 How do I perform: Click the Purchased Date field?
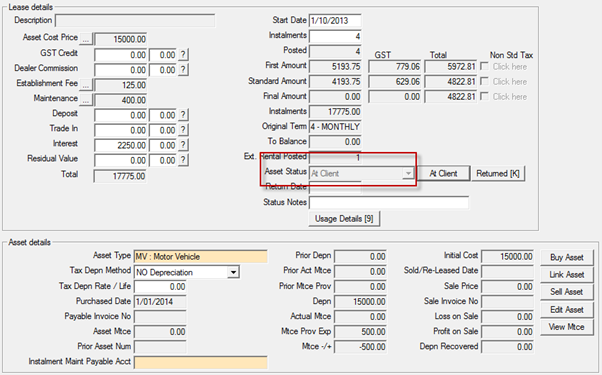click(160, 302)
